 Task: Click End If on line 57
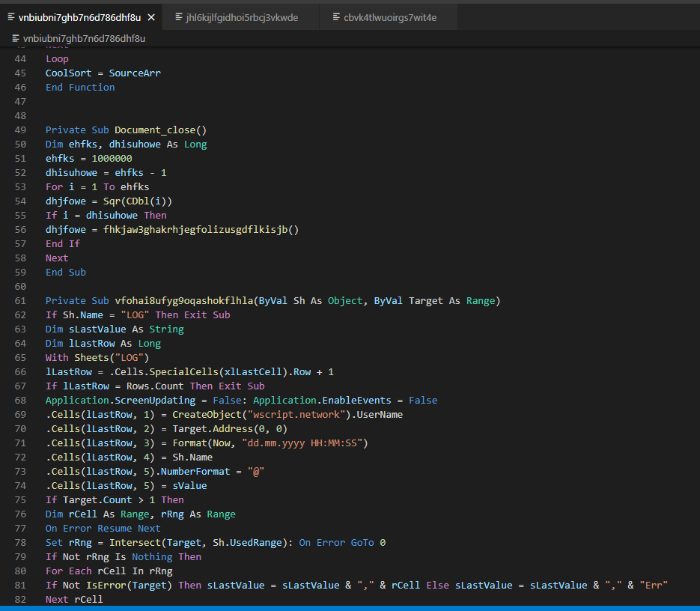63,244
